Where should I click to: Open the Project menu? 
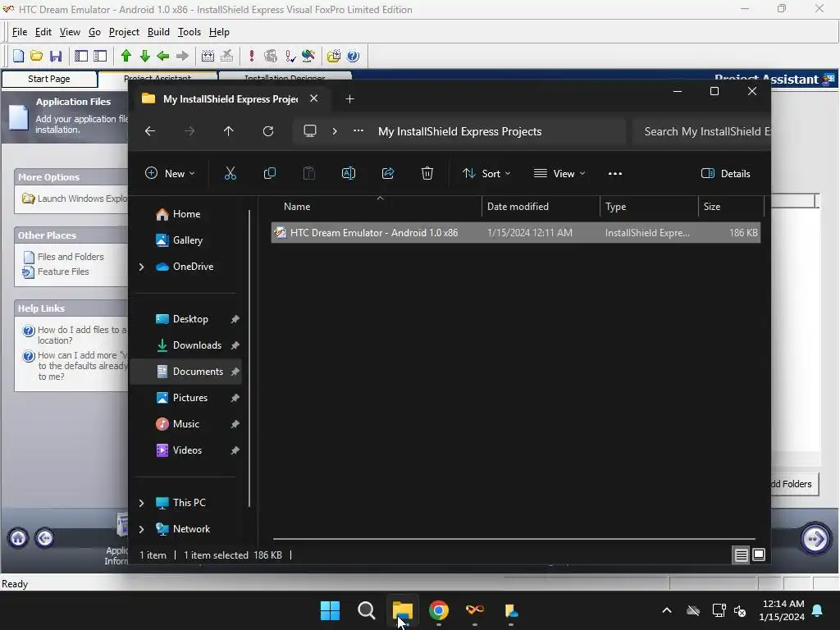(124, 32)
